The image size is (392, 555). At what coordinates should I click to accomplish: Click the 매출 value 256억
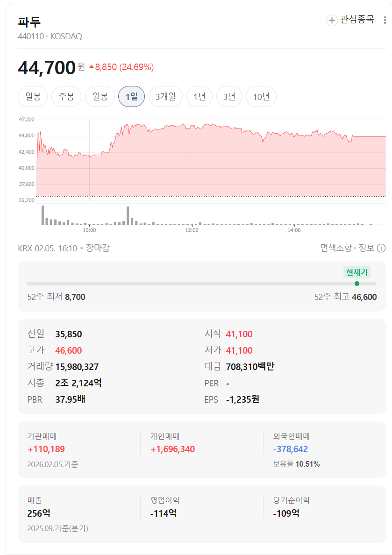[x=39, y=513]
